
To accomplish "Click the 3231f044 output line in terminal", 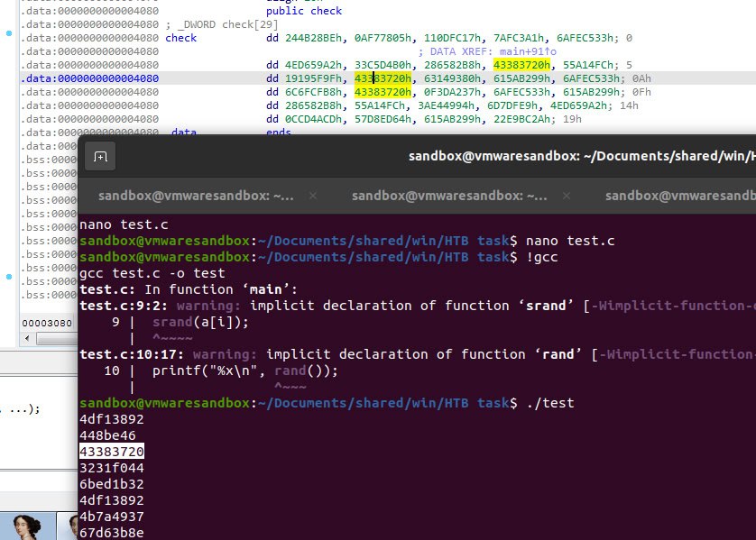I will coord(112,468).
